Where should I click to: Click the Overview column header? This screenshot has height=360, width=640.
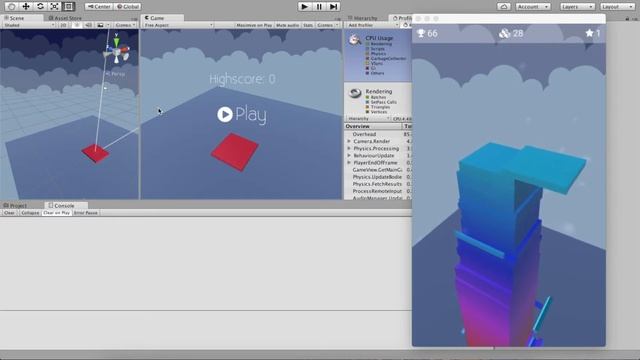373,127
